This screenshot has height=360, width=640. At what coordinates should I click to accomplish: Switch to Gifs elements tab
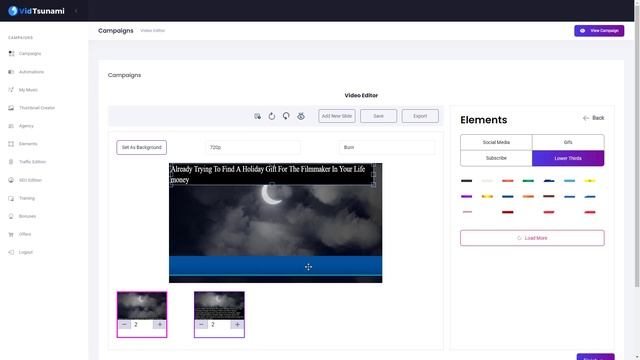point(568,142)
